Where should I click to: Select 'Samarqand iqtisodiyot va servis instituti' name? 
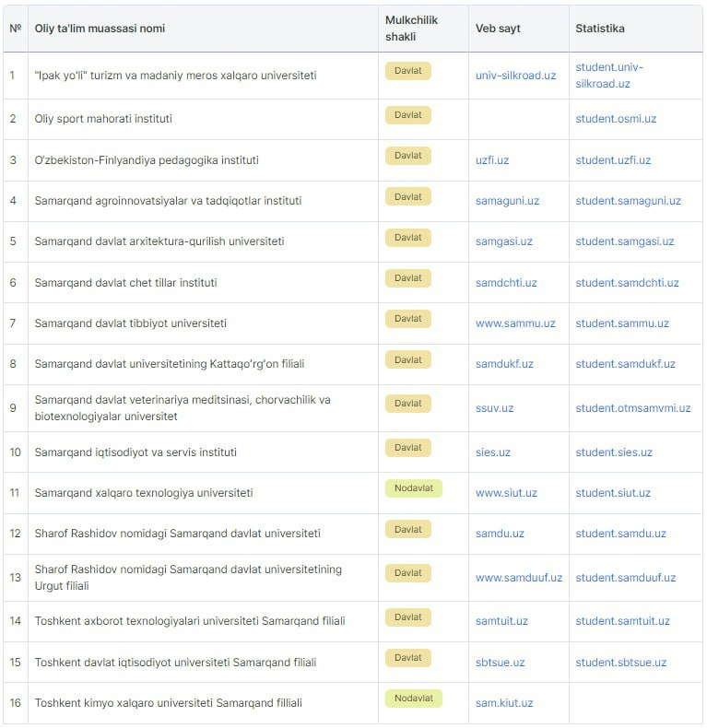[136, 452]
